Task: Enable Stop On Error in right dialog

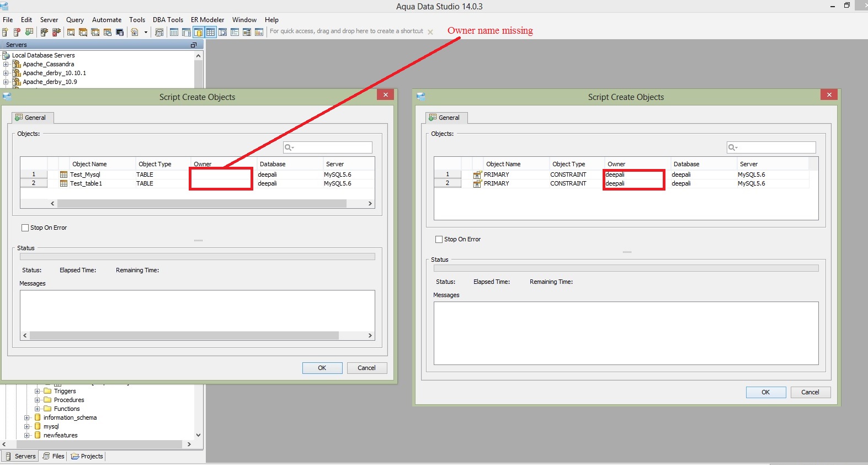Action: pos(439,239)
